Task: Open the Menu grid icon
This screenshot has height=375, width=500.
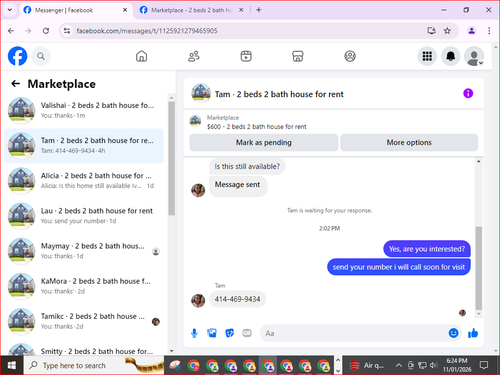Action: point(427,56)
